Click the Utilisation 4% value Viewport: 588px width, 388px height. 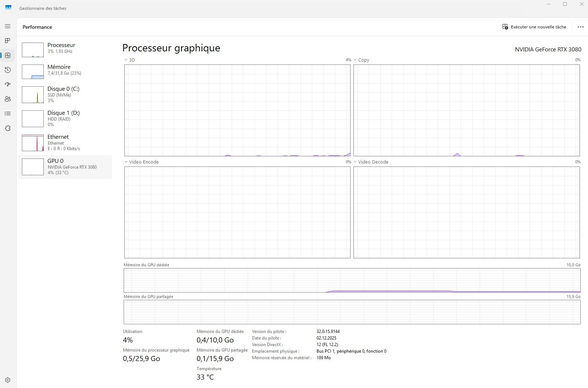click(128, 340)
